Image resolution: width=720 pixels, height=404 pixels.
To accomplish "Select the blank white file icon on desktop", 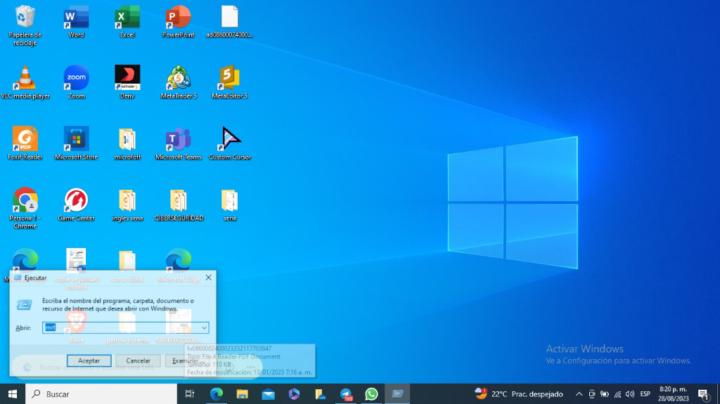I will pos(230,22).
